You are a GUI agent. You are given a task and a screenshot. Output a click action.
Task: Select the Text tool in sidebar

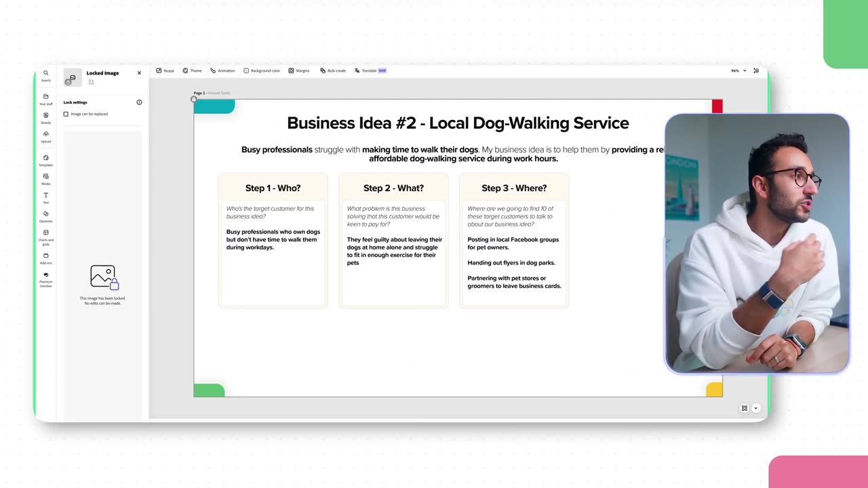(45, 198)
